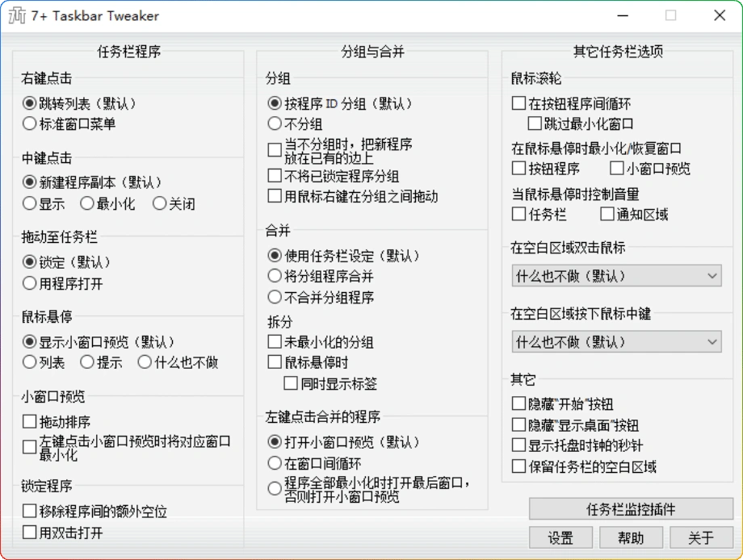Select 关闭 for middle-click action
This screenshot has width=743, height=560.
pyautogui.click(x=160, y=203)
